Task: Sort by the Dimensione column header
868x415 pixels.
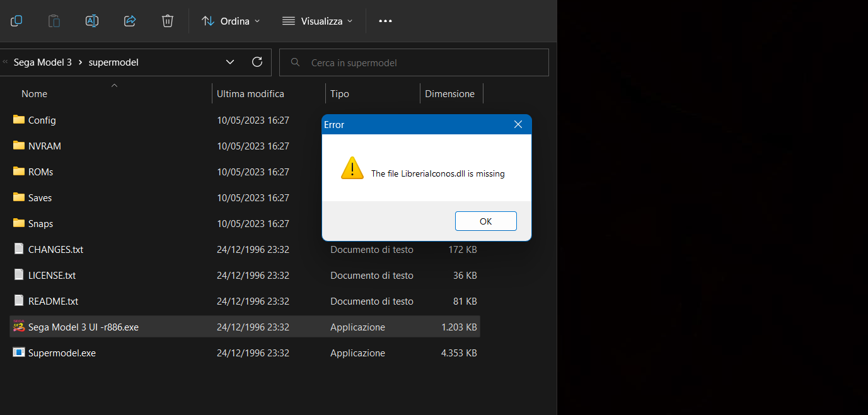Action: click(449, 93)
